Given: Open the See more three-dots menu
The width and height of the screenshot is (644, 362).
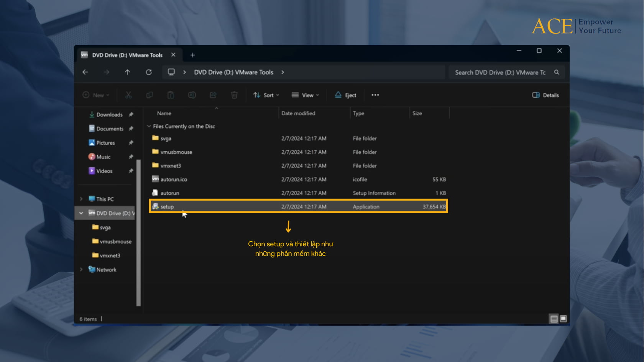Looking at the screenshot, I should click(375, 95).
